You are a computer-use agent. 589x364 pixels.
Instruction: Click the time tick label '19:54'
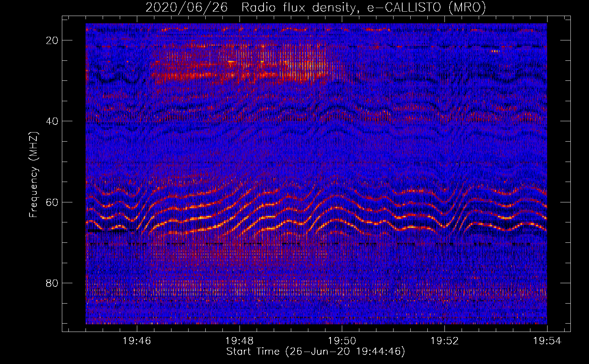(547, 341)
